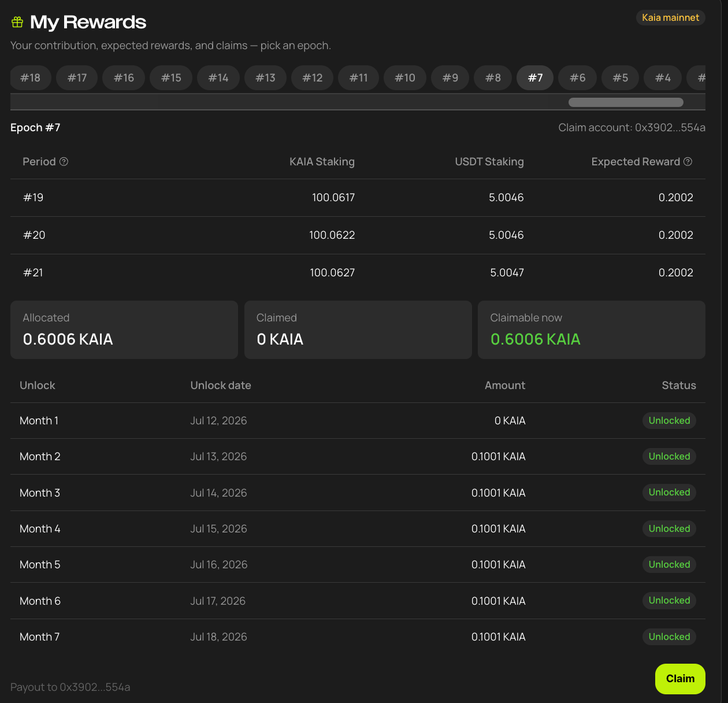Click the My Rewards title
This screenshot has height=703, width=728.
88,22
